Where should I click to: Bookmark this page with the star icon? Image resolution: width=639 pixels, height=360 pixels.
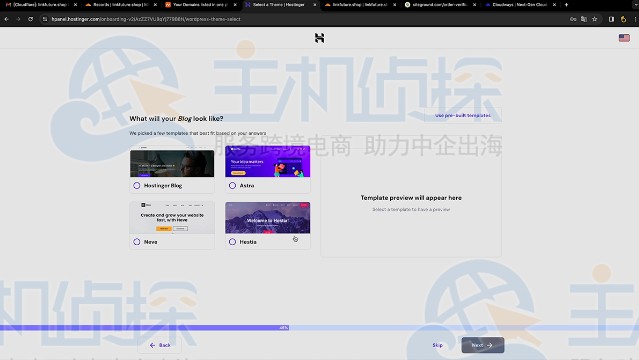[x=595, y=19]
